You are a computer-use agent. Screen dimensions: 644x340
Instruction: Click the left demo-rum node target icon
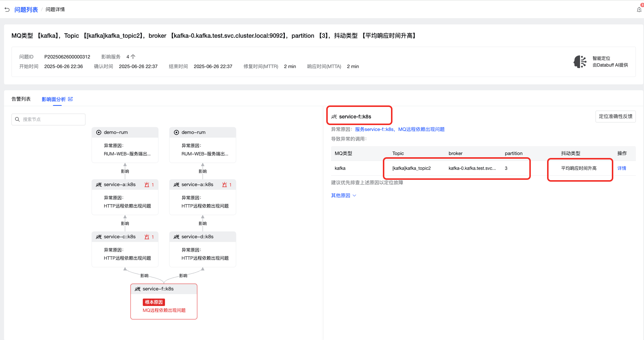point(99,132)
